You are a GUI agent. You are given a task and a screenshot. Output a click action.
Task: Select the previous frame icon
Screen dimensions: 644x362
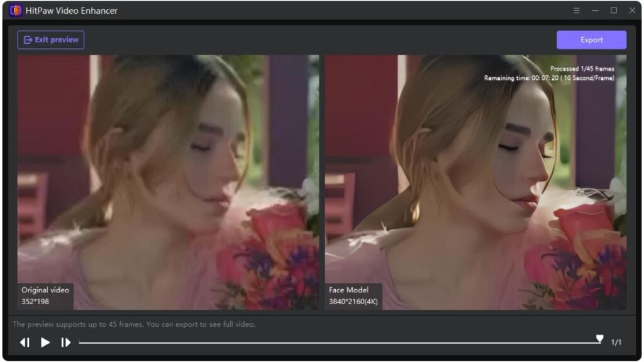point(25,342)
